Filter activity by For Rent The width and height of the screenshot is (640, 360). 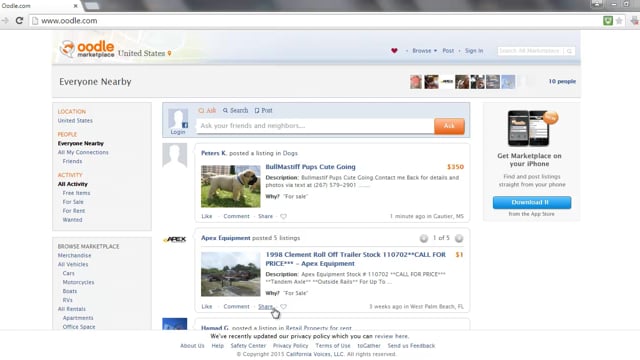[x=74, y=211]
